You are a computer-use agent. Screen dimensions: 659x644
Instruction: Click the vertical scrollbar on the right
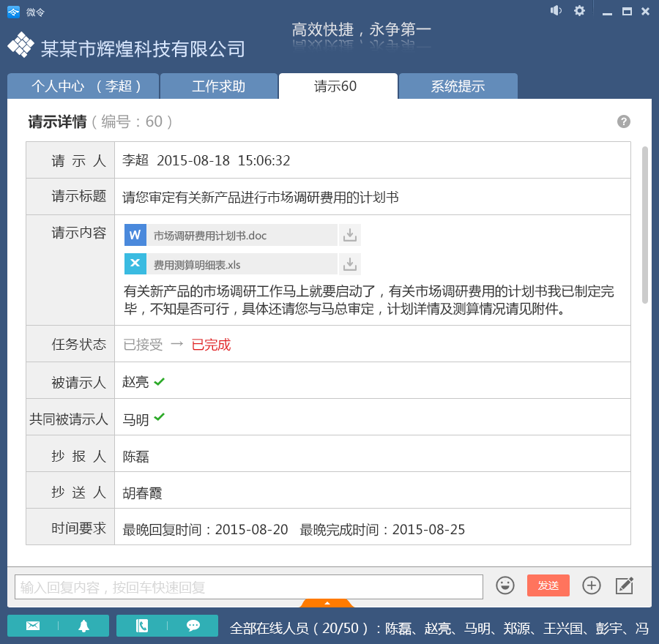pyautogui.click(x=645, y=224)
